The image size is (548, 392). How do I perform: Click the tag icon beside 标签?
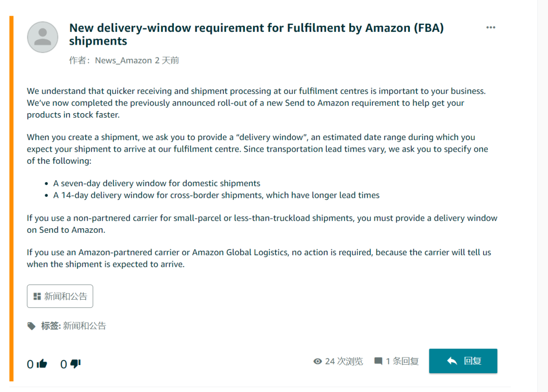click(x=31, y=326)
